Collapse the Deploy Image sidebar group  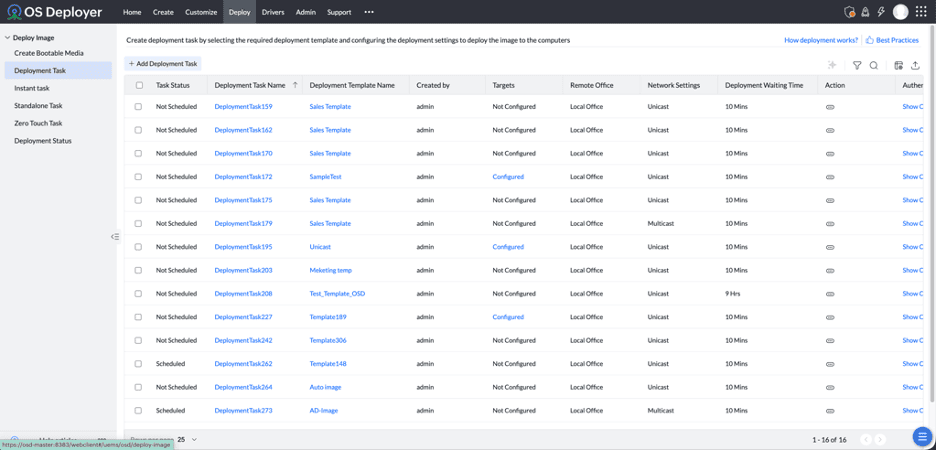click(x=7, y=38)
